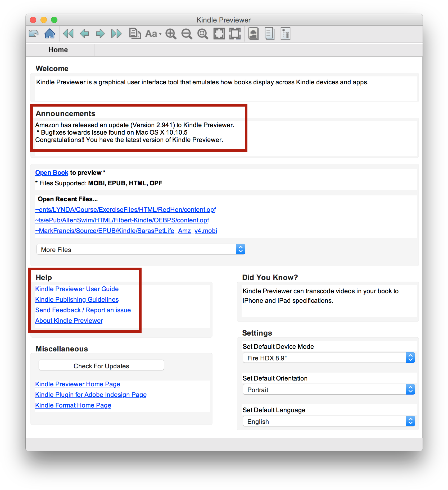Click the zoom out magnifier icon
This screenshot has width=448, height=490.
[x=187, y=34]
